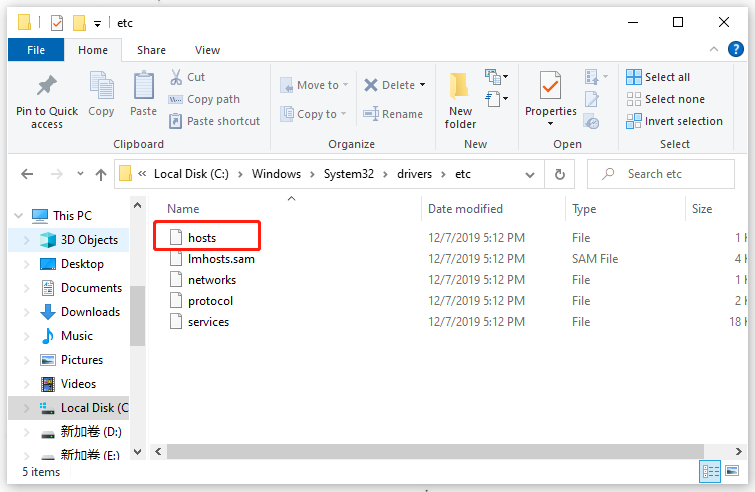755x492 pixels.
Task: Open the File menu tab
Action: click(x=36, y=50)
